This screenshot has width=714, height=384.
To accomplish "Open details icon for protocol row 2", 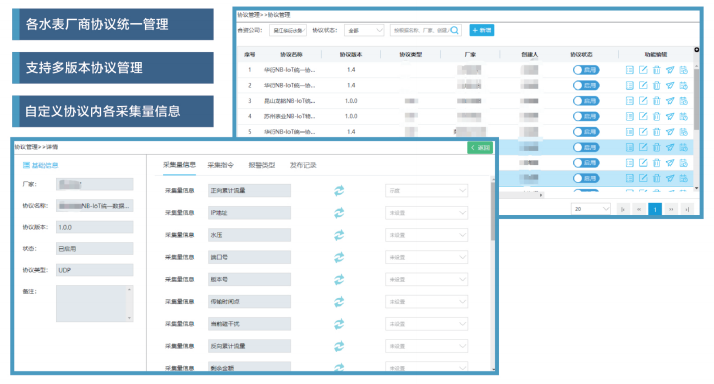I will [630, 85].
